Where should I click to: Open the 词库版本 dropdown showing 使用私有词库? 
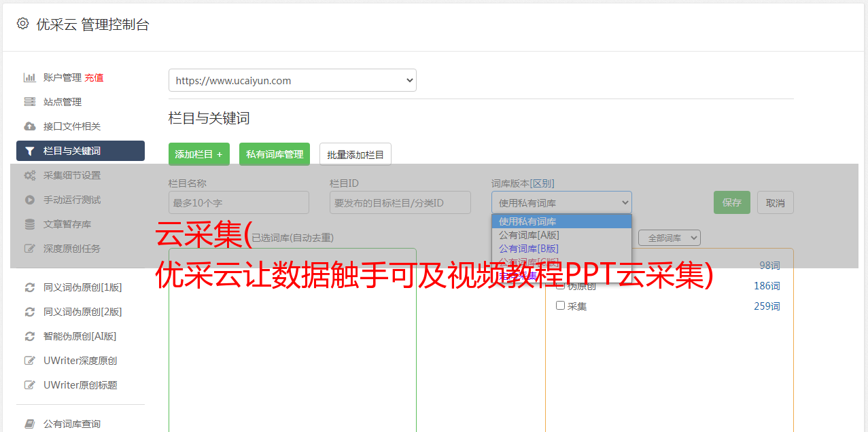click(x=561, y=202)
